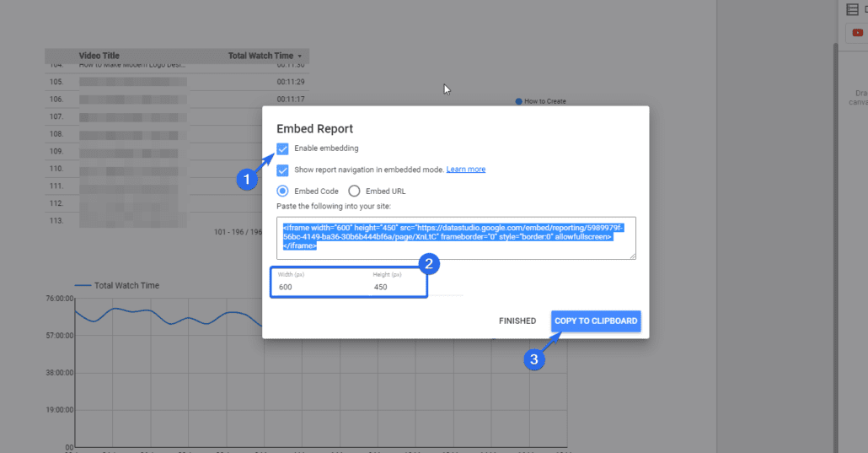The image size is (868, 453).
Task: Click the 101 - 196 pagination text
Action: click(238, 232)
